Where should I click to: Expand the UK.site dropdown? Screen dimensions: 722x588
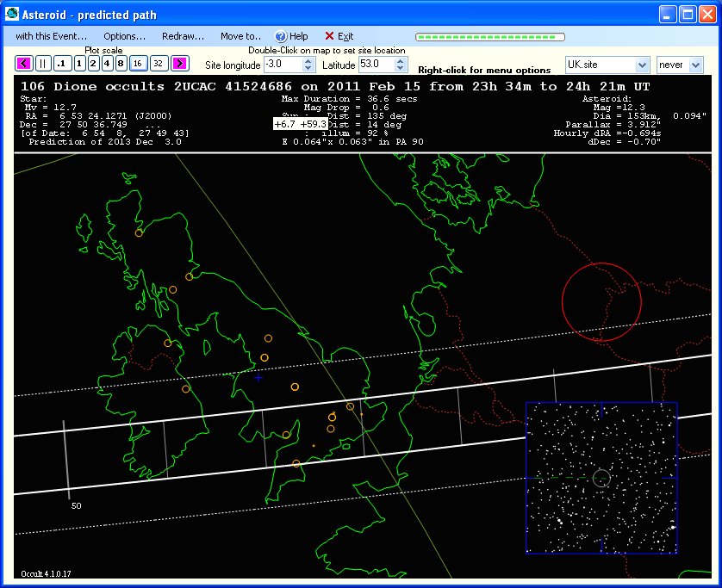pos(641,65)
